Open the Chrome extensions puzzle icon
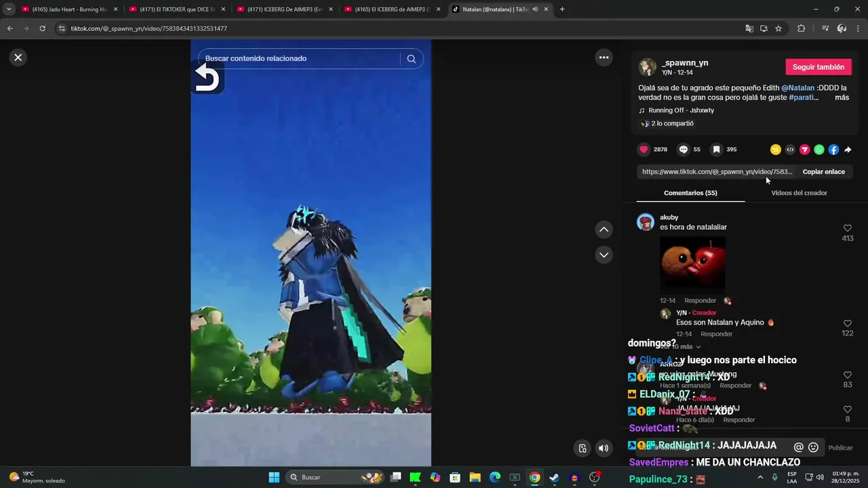The image size is (868, 488). coord(801,28)
